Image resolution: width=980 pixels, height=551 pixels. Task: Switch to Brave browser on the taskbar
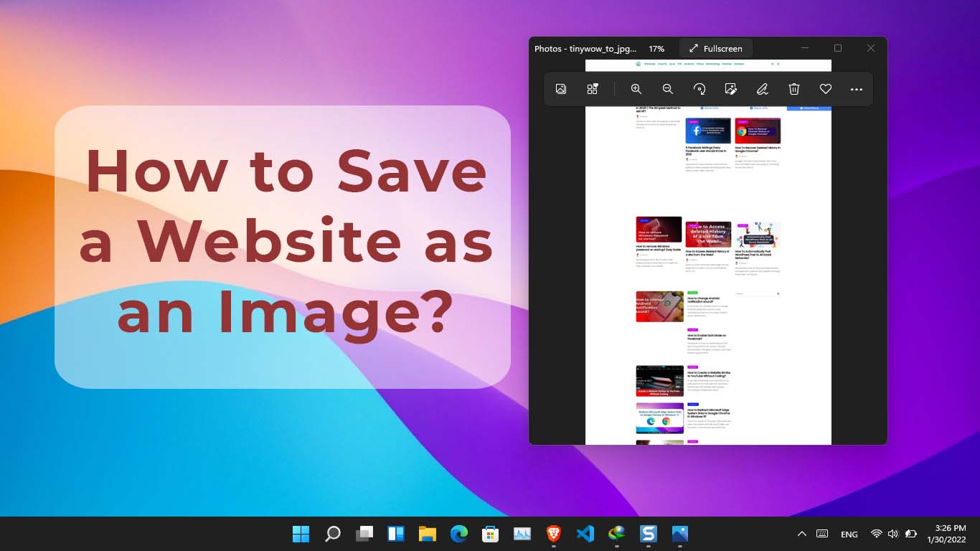coord(554,534)
